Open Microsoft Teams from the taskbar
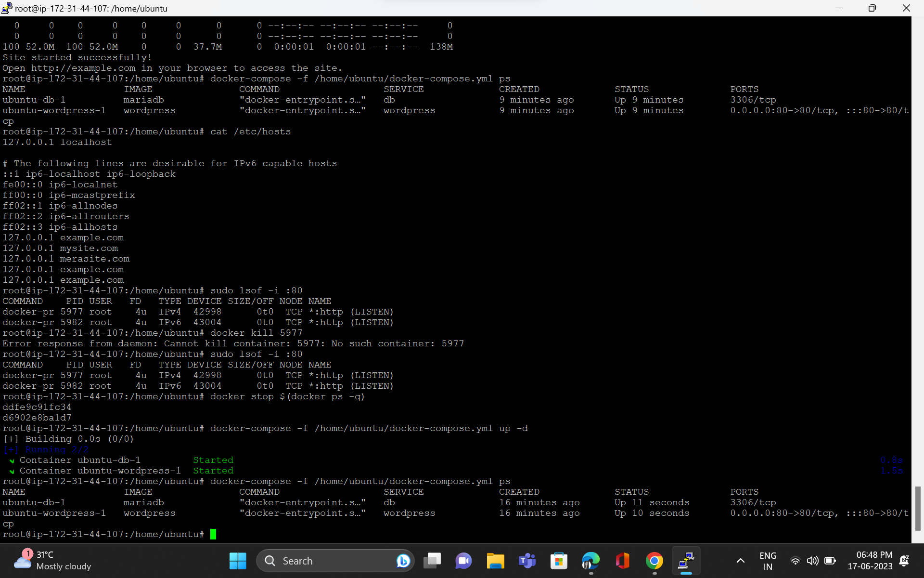This screenshot has width=924, height=578. pos(527,561)
